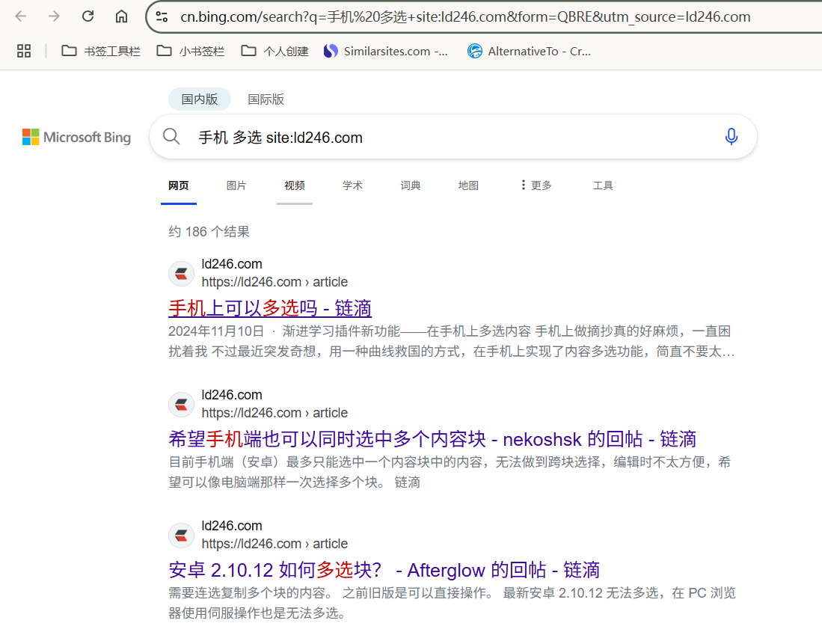
Task: Select the 图片 search tab
Action: [236, 185]
